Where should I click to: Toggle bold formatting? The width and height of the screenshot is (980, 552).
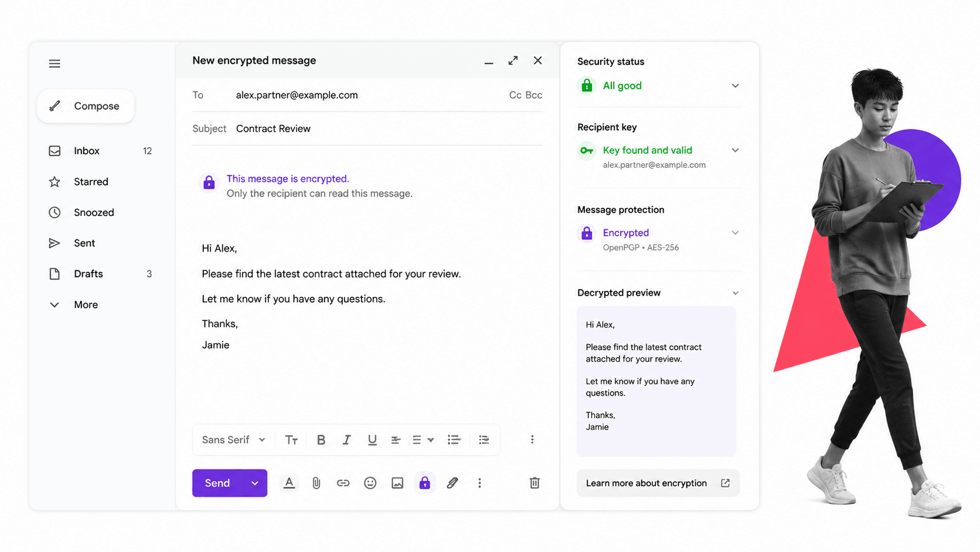(321, 440)
